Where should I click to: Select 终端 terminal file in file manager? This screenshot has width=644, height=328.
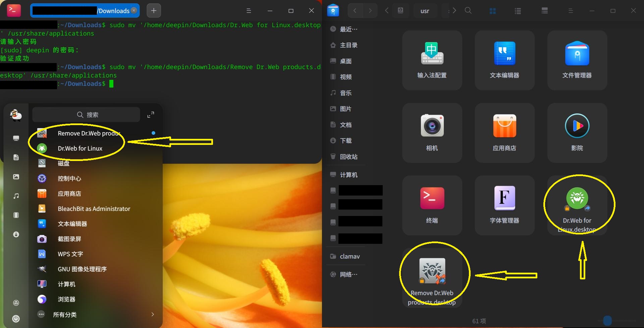pos(432,205)
